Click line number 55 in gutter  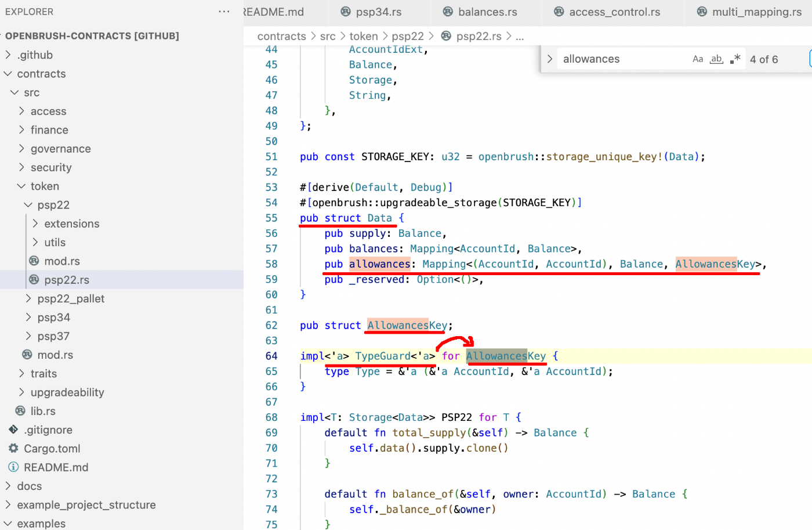click(271, 218)
